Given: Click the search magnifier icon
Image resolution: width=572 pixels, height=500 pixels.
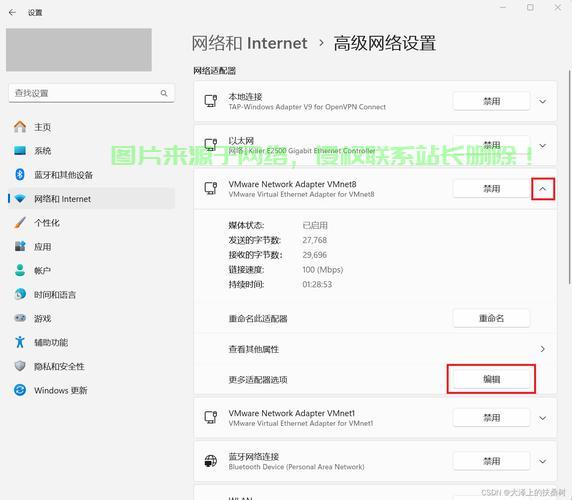Looking at the screenshot, I should tap(164, 93).
